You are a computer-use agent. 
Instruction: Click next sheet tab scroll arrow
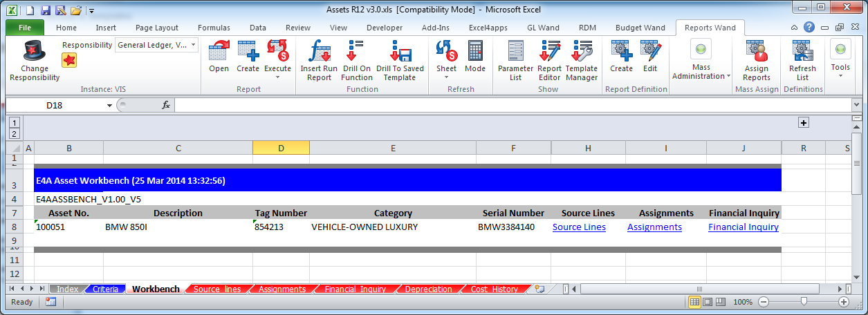[x=32, y=289]
